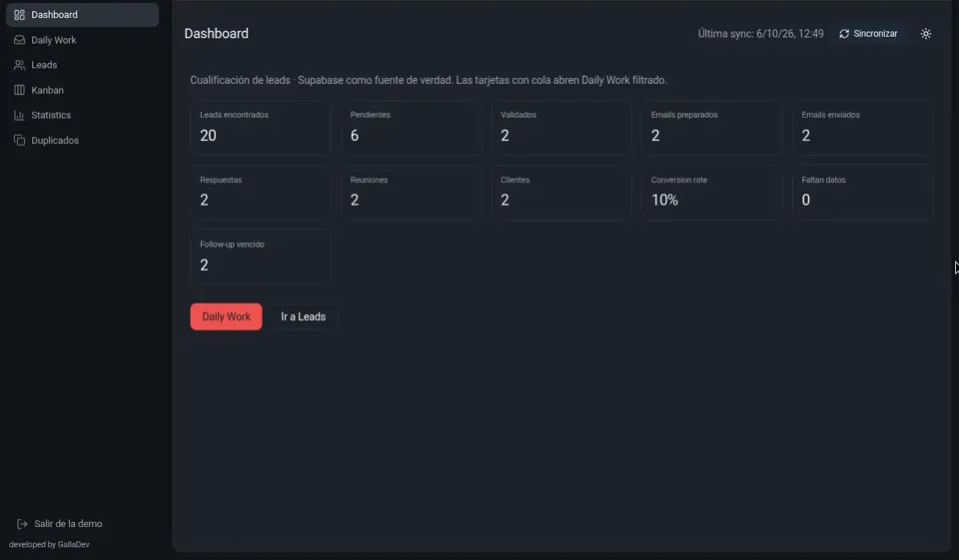
Task: Open Dashboard in the sidebar menu
Action: 82,15
